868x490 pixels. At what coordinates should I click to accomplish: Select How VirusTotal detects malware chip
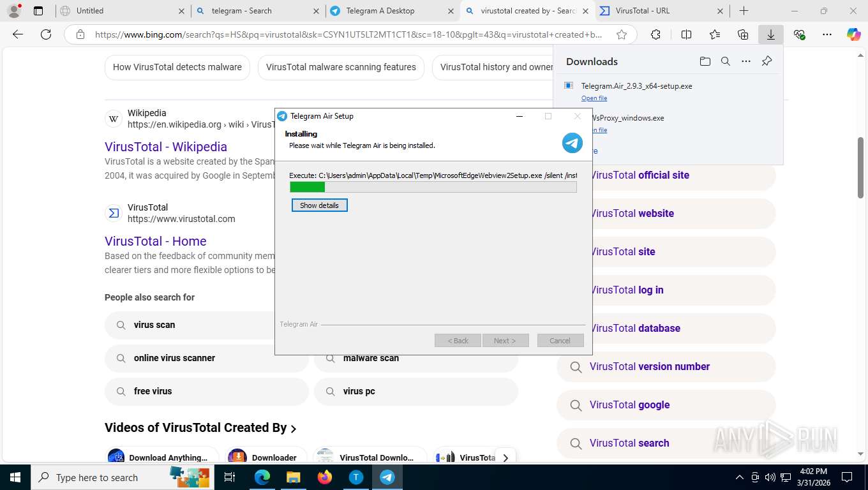coord(177,67)
